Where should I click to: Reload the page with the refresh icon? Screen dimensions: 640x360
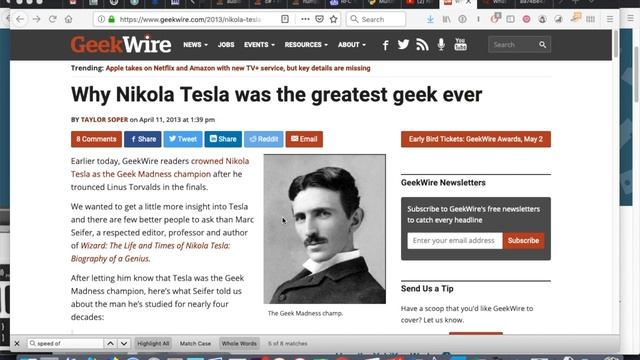pyautogui.click(x=52, y=19)
